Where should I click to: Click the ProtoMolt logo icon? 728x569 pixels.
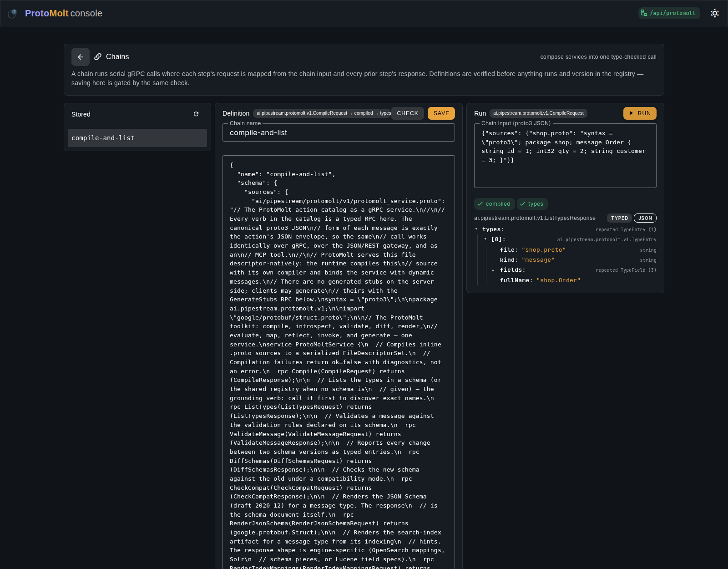(x=13, y=13)
